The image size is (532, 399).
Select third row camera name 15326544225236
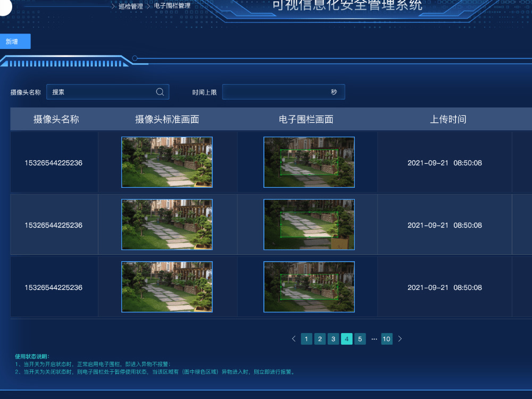pyautogui.click(x=54, y=287)
